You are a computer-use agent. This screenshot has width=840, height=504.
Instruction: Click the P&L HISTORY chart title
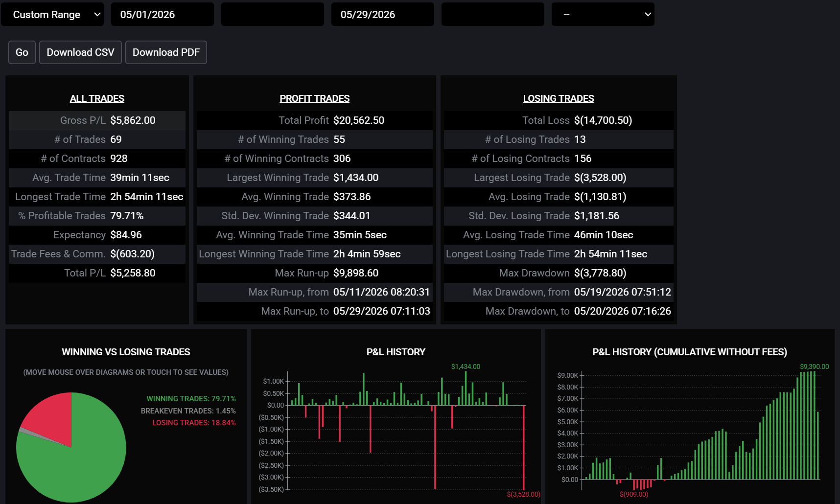[x=396, y=352]
